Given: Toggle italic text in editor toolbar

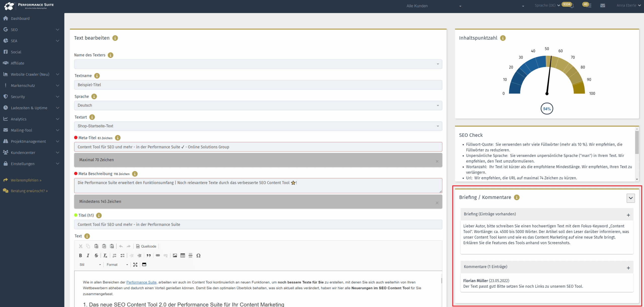Looking at the screenshot, I should [88, 255].
